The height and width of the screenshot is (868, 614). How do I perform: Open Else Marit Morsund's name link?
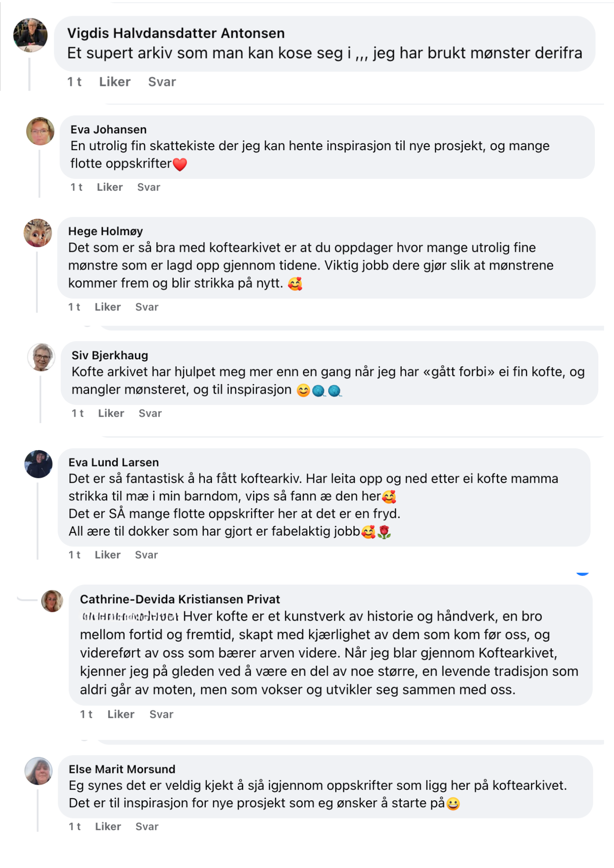coord(122,769)
